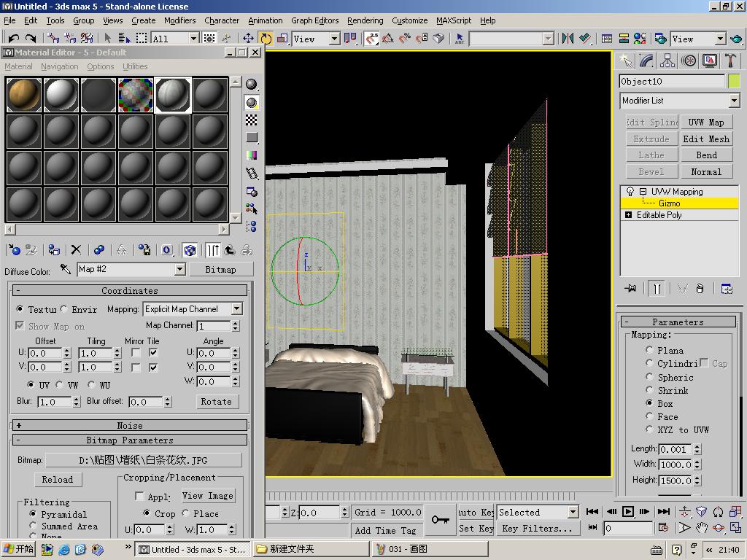This screenshot has height=560, width=747.
Task: Select the wood material sample sphere
Action: [x=24, y=95]
